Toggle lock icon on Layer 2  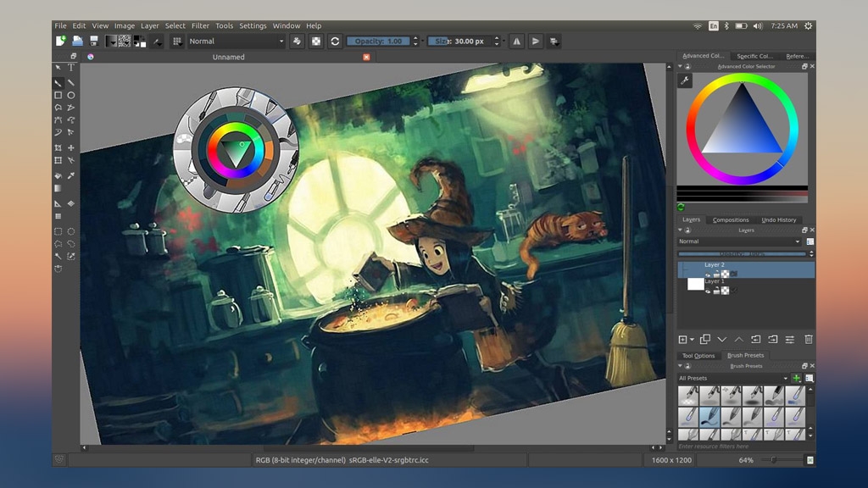[x=716, y=274]
